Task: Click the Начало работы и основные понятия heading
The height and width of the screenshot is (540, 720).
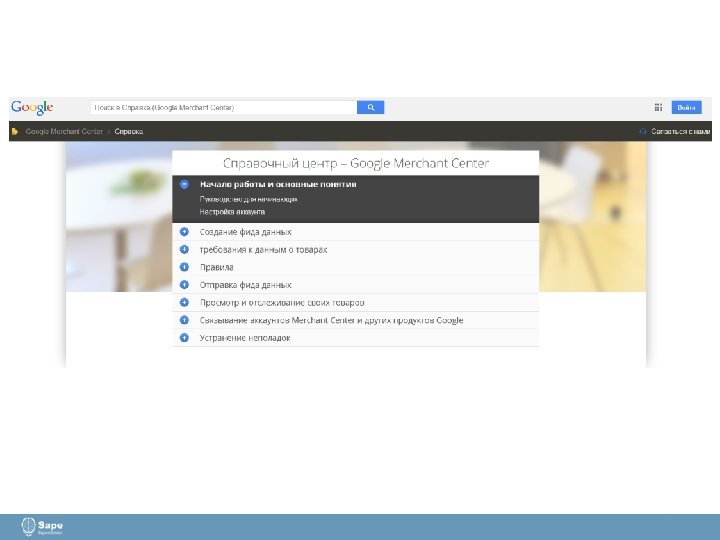Action: pos(278,184)
